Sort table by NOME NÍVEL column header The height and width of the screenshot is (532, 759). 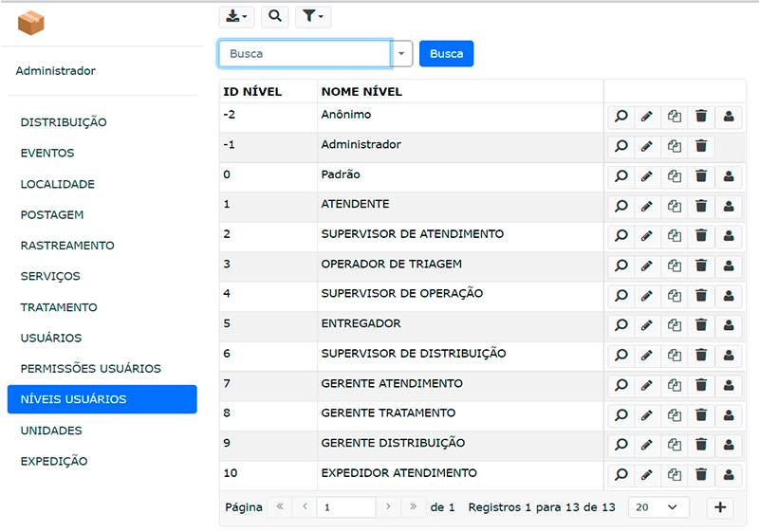[361, 92]
